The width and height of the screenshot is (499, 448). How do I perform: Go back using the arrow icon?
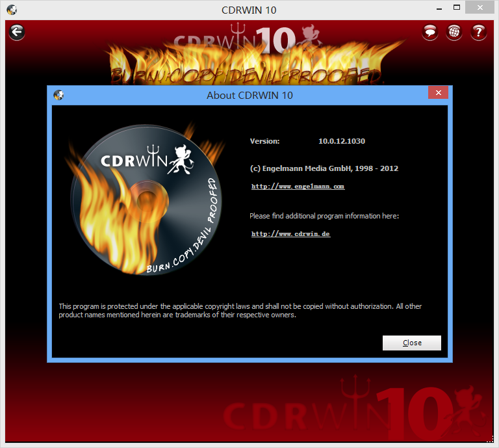(x=17, y=32)
